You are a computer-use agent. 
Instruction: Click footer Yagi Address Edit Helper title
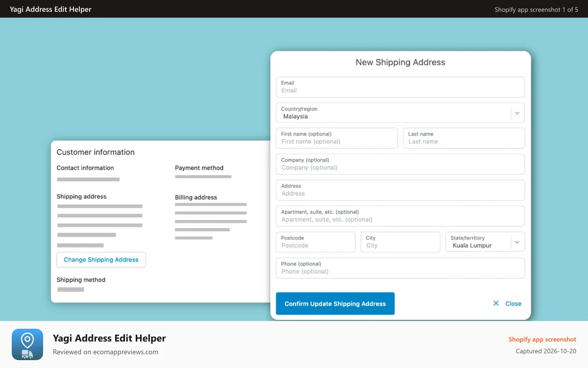[x=109, y=338]
